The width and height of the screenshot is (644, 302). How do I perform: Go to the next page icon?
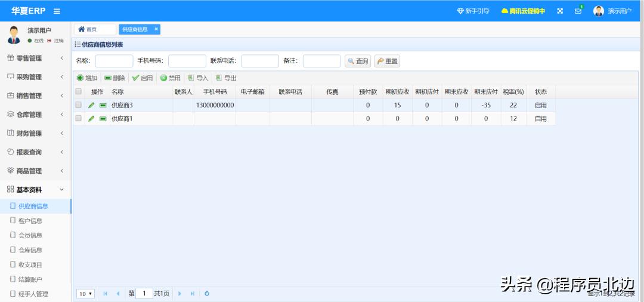(179, 294)
